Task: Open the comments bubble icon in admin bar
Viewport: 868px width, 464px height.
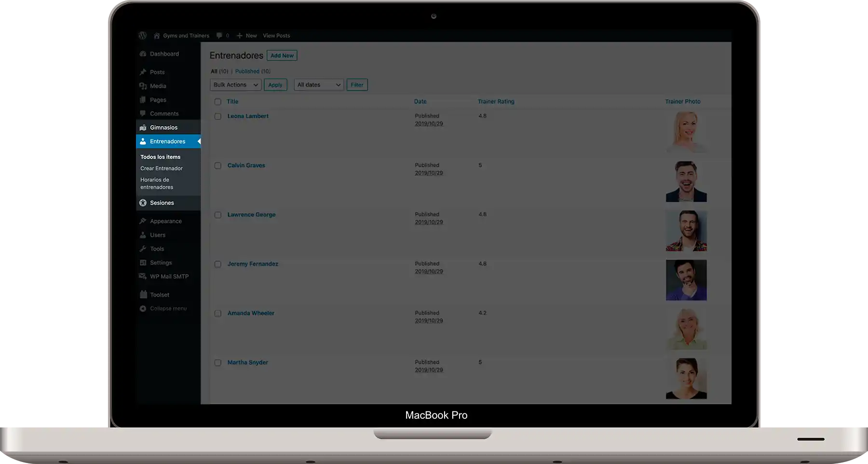Action: pyautogui.click(x=219, y=36)
